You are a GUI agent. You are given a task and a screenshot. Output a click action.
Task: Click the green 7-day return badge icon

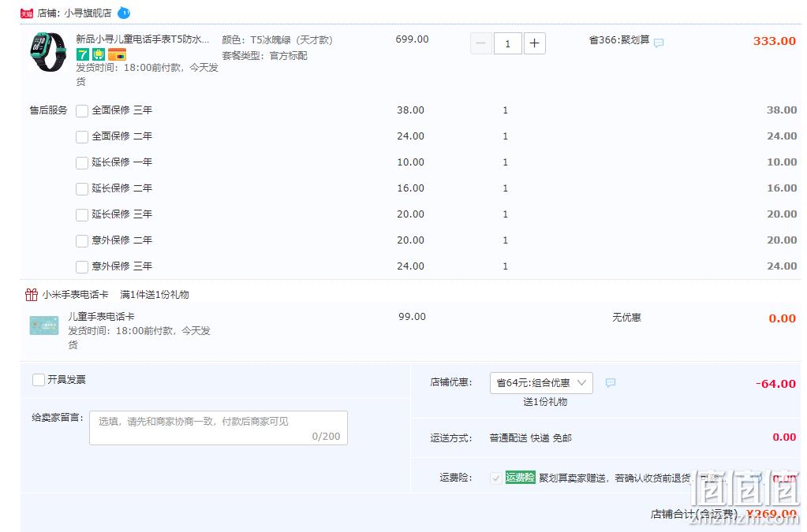coord(83,54)
